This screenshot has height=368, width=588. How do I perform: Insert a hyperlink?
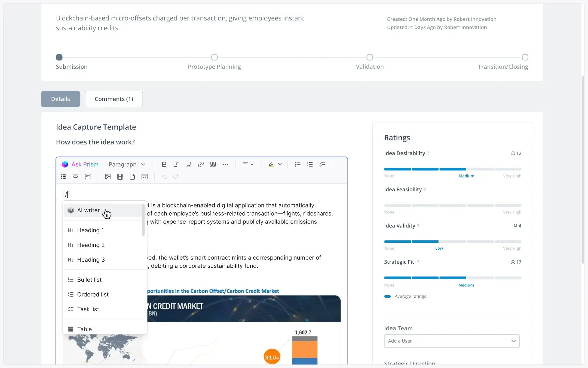point(201,164)
